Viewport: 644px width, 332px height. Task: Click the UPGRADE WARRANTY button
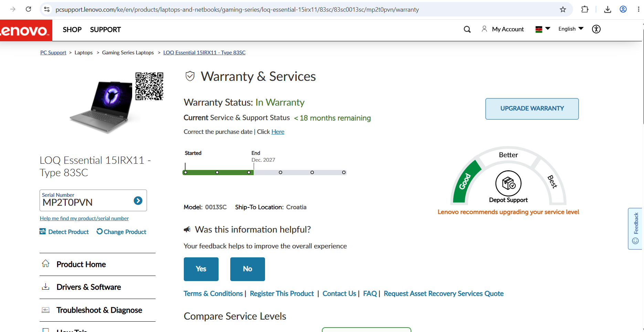532,109
